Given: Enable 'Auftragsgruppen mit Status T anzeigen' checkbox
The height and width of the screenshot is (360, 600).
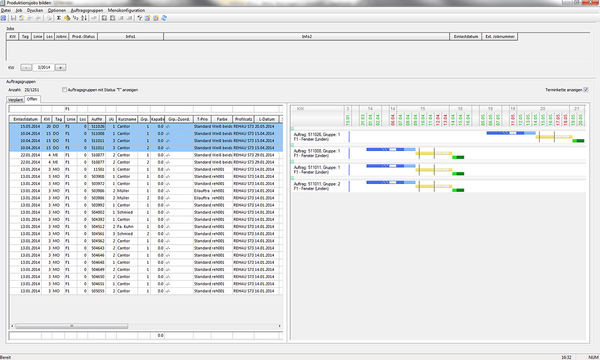Looking at the screenshot, I should 64,90.
